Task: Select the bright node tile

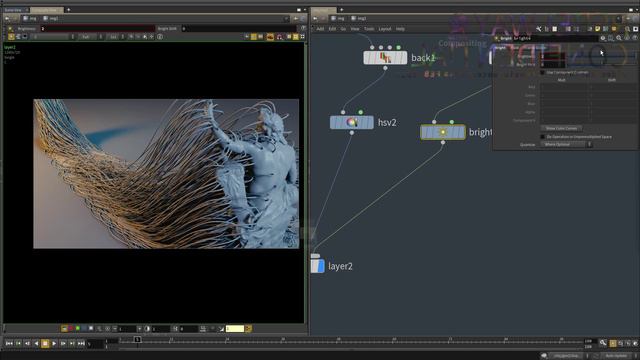Action: pyautogui.click(x=443, y=132)
